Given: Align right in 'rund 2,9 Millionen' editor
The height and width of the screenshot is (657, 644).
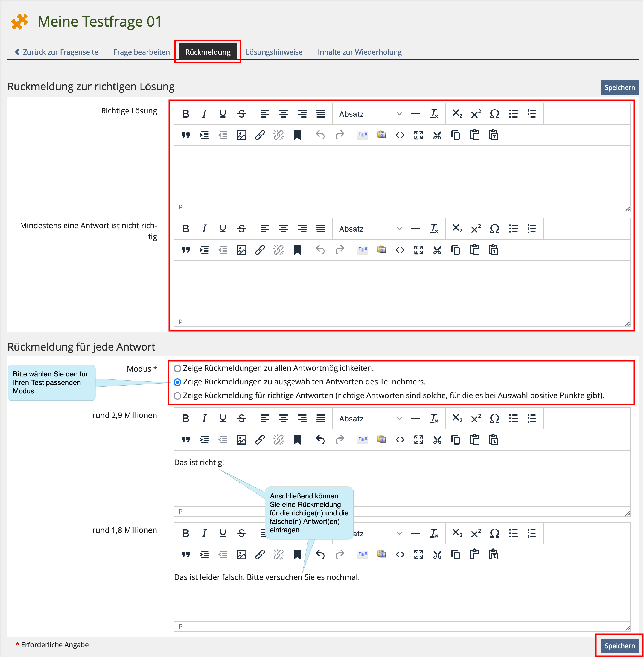Looking at the screenshot, I should pos(302,419).
